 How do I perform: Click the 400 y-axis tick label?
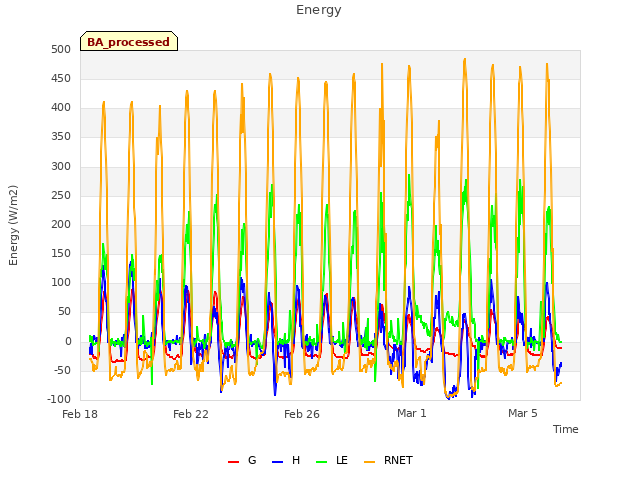click(61, 108)
